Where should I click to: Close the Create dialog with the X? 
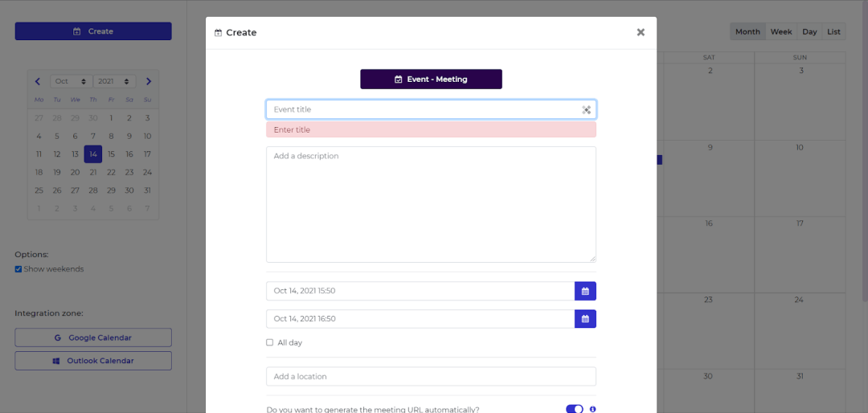[x=641, y=32]
